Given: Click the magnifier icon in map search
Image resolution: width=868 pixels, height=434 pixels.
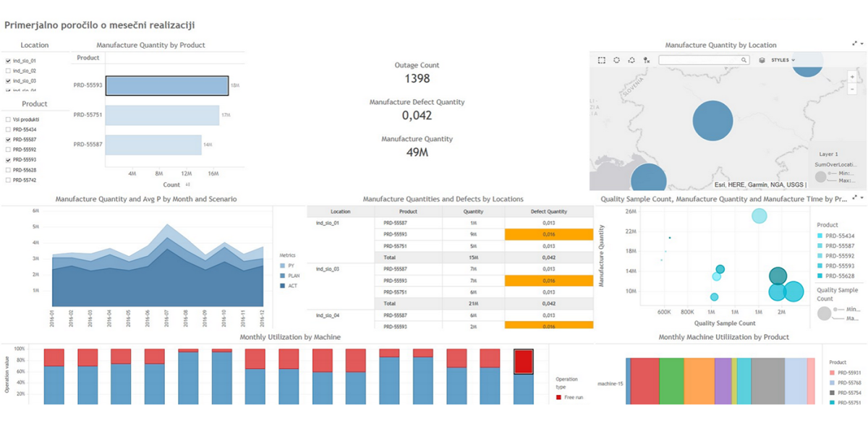Looking at the screenshot, I should [744, 60].
